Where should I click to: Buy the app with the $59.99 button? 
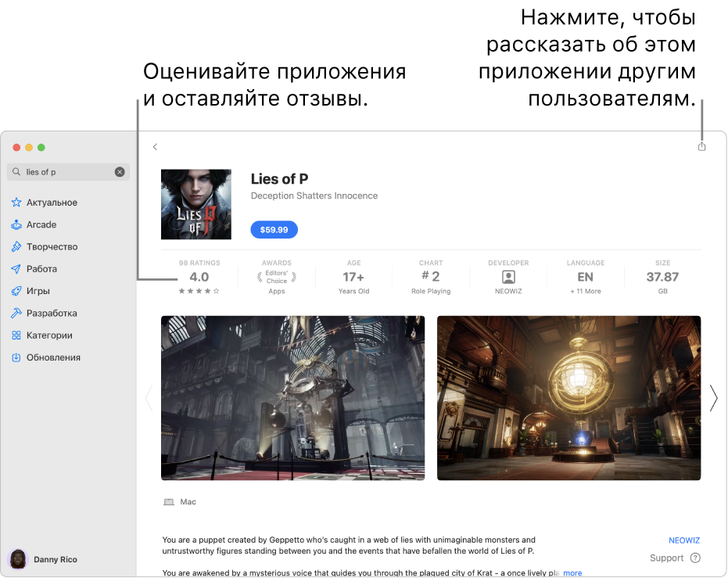[274, 229]
